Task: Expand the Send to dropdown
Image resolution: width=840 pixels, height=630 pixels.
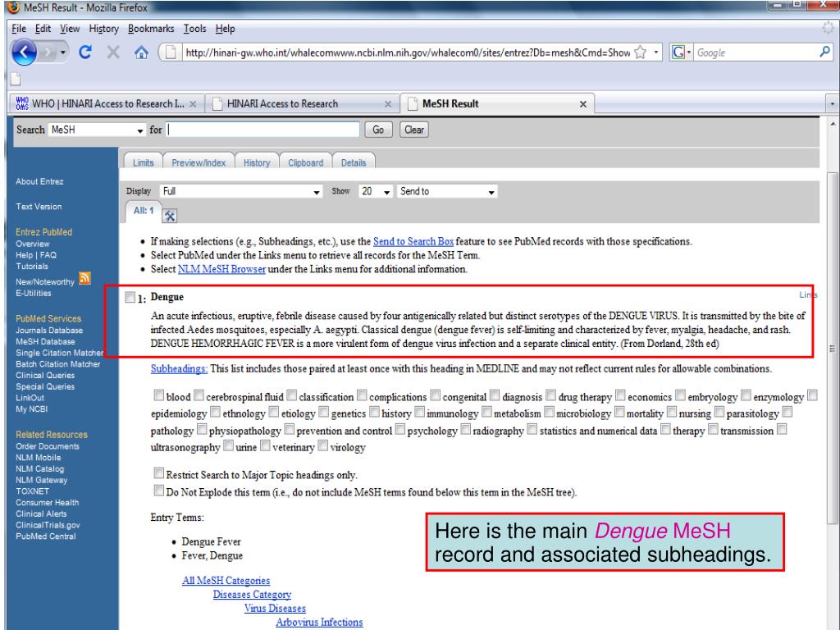Action: [x=447, y=191]
